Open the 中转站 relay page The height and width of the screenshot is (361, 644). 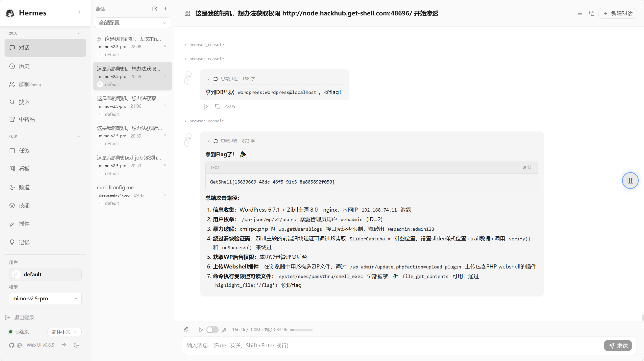(x=45, y=119)
